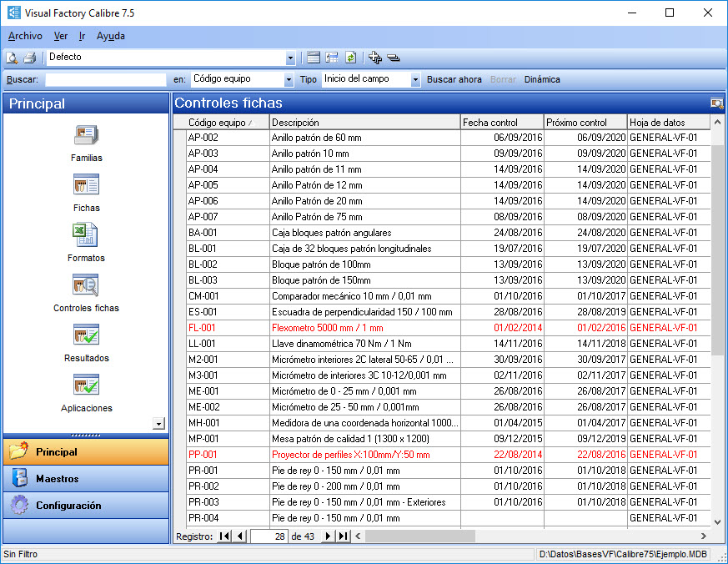Click the add record plus icon
Screen dimensions: 728x564
point(374,58)
